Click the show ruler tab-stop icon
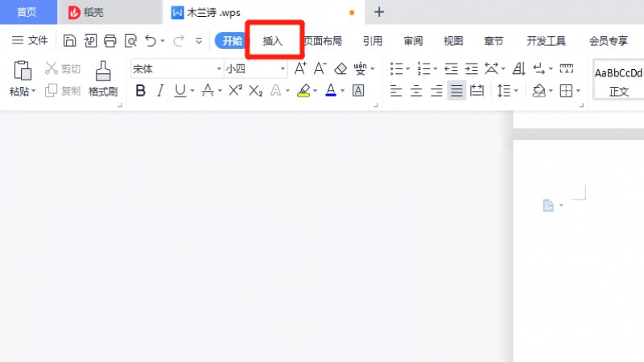Viewport: 644px width, 362px height. (x=567, y=68)
